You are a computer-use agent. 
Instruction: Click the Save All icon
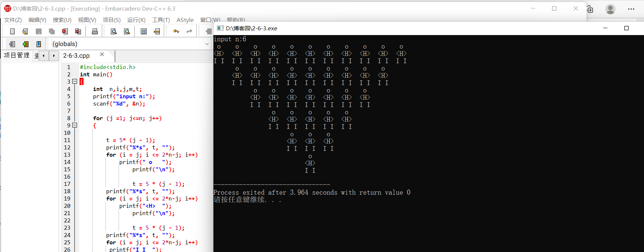click(x=52, y=31)
